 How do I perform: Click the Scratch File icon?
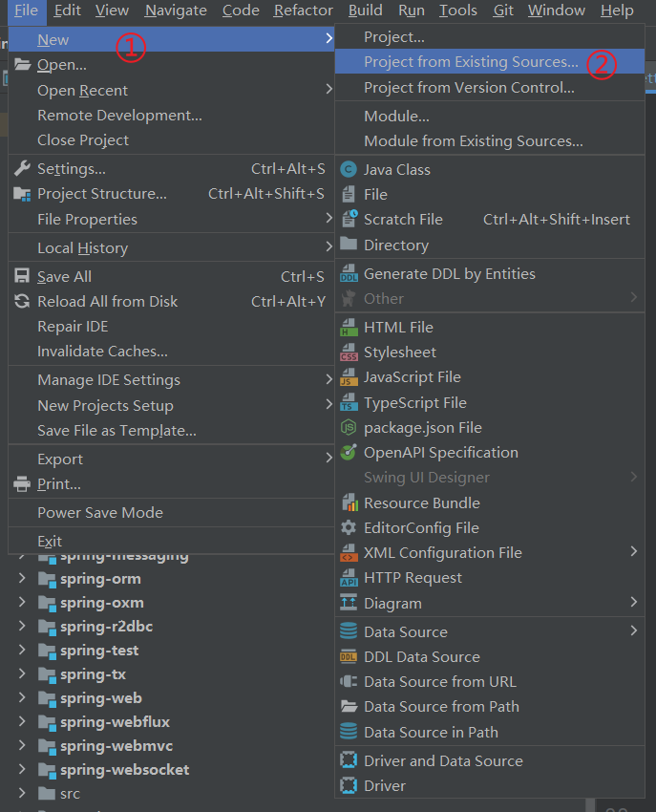(x=349, y=219)
